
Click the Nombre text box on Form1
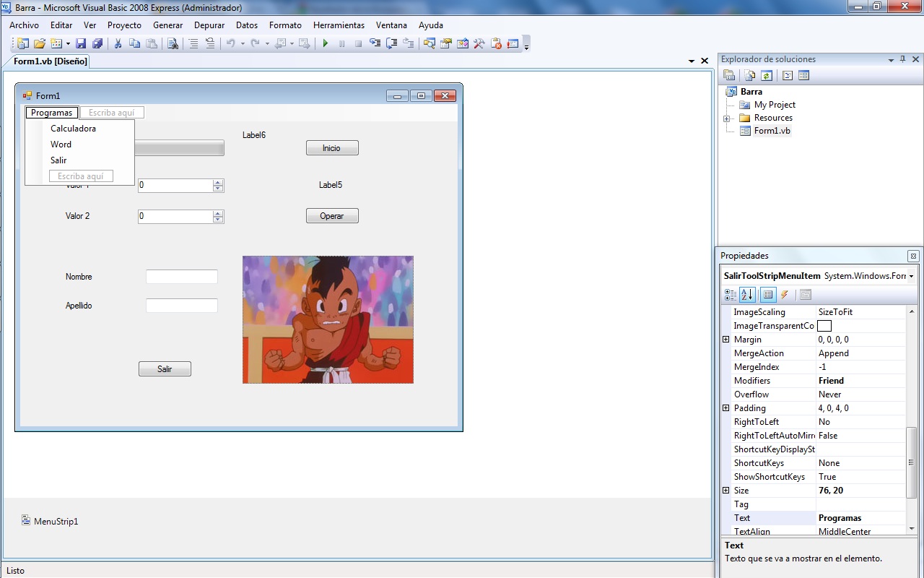(182, 277)
